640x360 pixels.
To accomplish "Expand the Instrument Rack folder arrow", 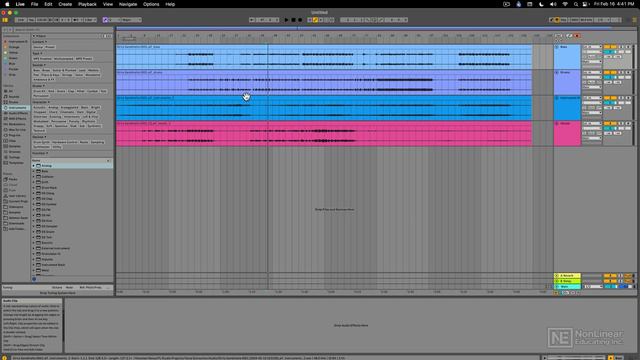I will click(34, 265).
